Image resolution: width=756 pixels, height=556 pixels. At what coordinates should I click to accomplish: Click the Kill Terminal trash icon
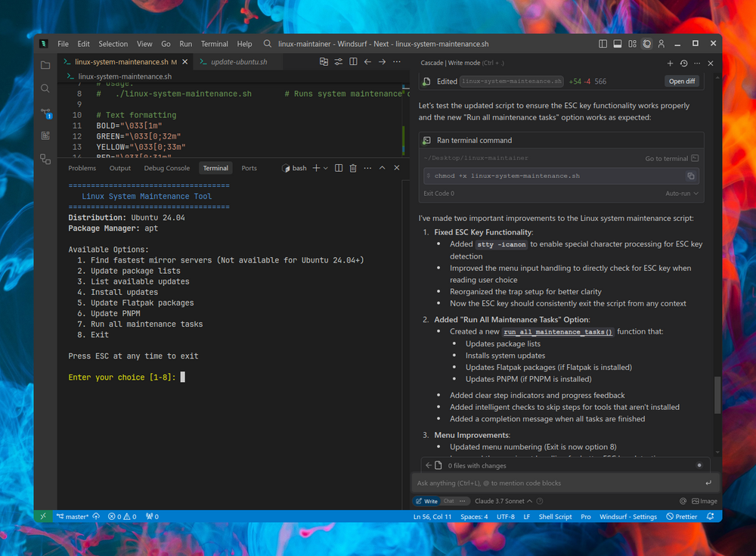point(353,168)
